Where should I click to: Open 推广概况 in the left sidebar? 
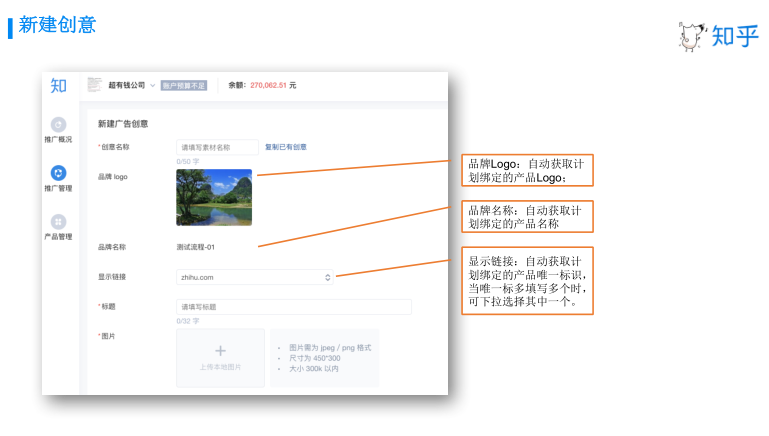point(58,125)
